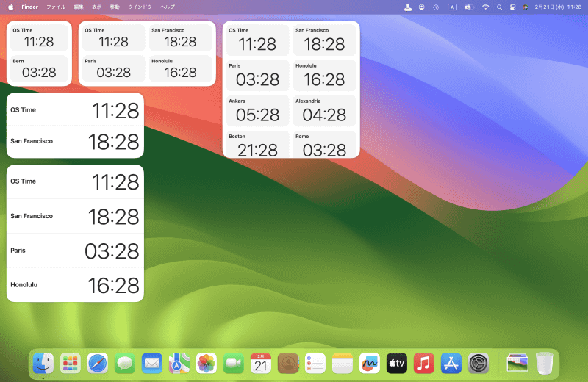
Task: Open the input source A menu
Action: pyautogui.click(x=452, y=7)
